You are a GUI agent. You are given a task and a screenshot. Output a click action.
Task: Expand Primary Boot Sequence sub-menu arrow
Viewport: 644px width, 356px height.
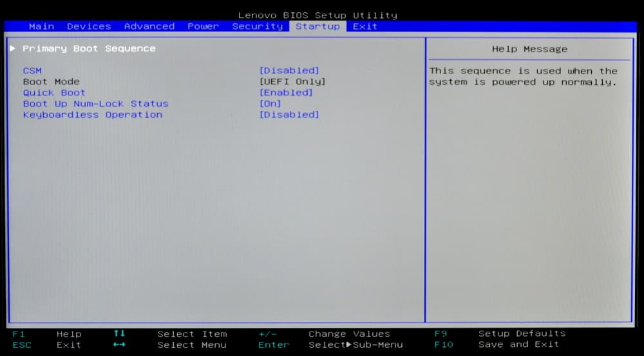13,48
